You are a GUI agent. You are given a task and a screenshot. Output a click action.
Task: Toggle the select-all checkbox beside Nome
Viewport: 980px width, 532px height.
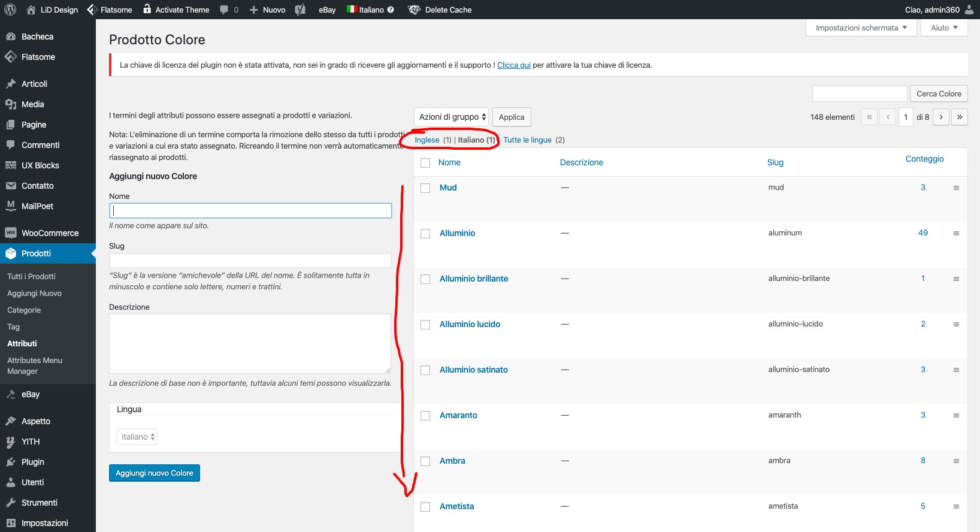coord(425,163)
